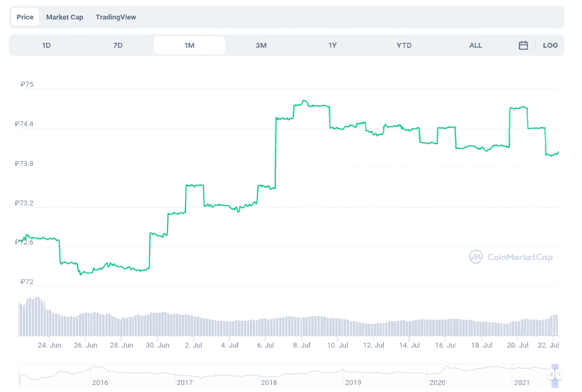Open the date range calendar picker
Viewport: 582px width, 392px height.
pyautogui.click(x=523, y=46)
